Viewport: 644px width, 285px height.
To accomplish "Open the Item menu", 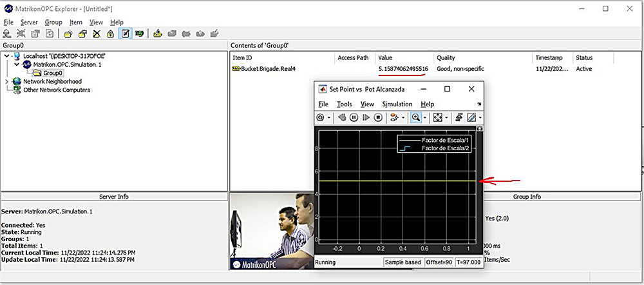I will (x=76, y=22).
